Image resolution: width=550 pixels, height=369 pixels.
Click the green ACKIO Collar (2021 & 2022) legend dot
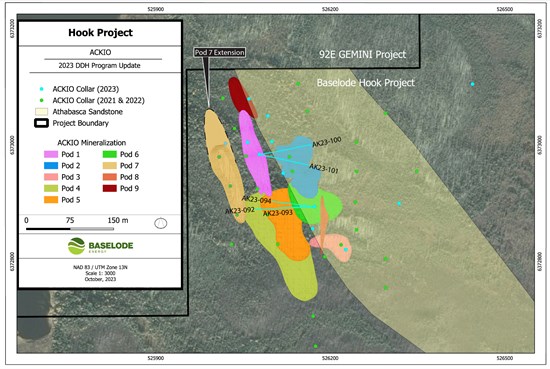pyautogui.click(x=42, y=100)
